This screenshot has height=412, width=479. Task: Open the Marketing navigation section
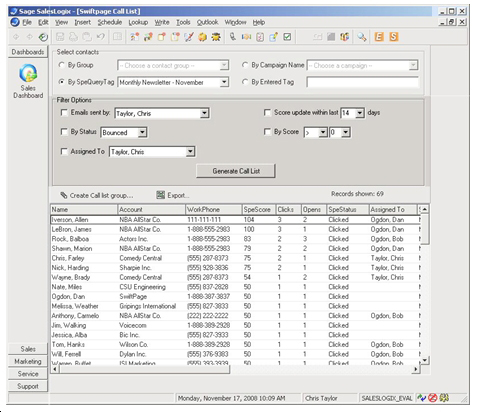tap(28, 361)
